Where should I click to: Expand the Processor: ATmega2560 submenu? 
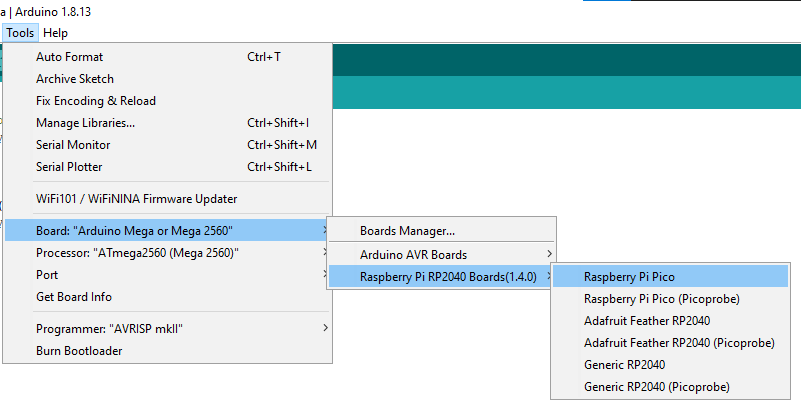168,252
